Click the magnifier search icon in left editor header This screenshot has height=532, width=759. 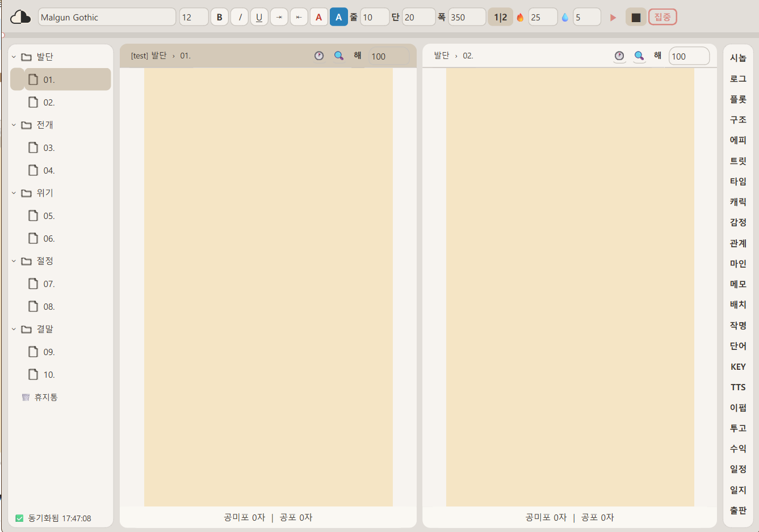point(339,56)
